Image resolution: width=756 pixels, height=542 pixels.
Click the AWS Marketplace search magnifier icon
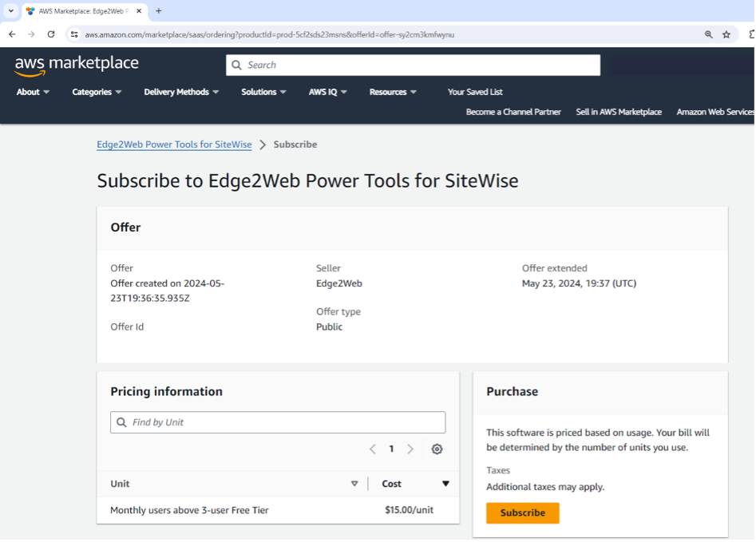pyautogui.click(x=236, y=65)
